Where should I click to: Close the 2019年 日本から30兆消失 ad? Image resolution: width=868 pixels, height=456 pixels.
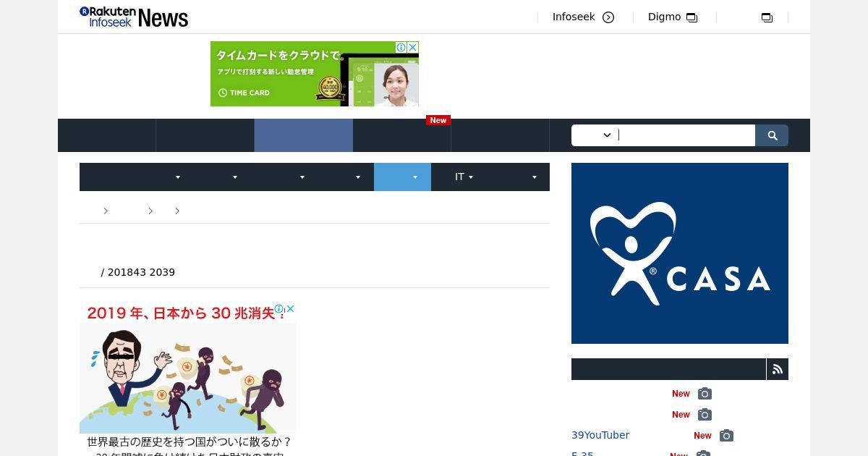pos(291,309)
